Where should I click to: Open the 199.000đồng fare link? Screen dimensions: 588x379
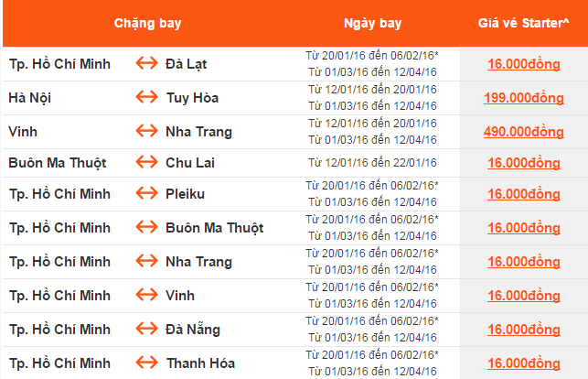(x=523, y=98)
